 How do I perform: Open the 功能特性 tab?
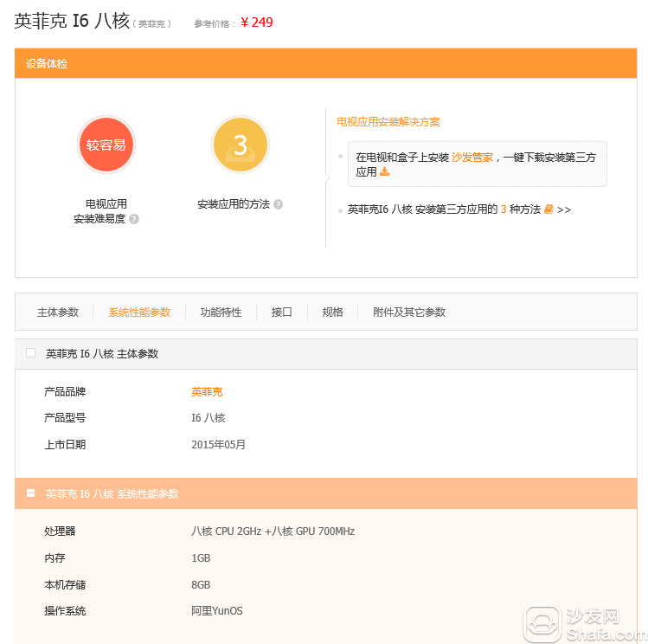click(221, 312)
